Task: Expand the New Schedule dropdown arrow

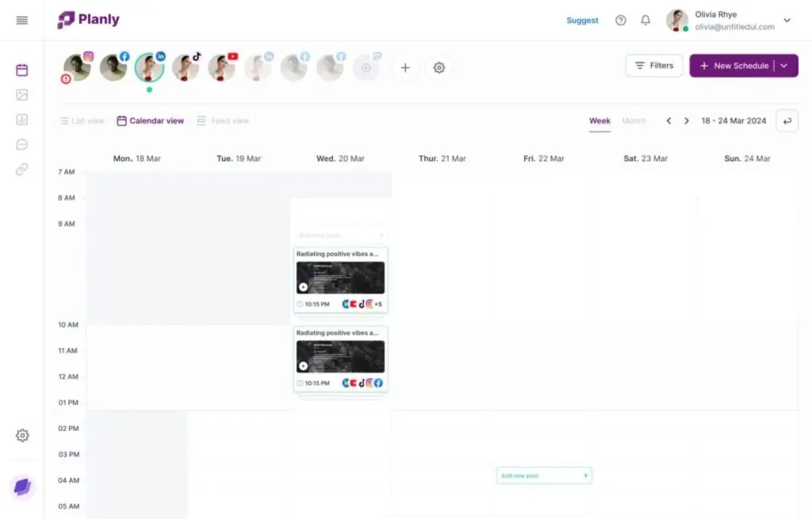Action: coord(784,66)
